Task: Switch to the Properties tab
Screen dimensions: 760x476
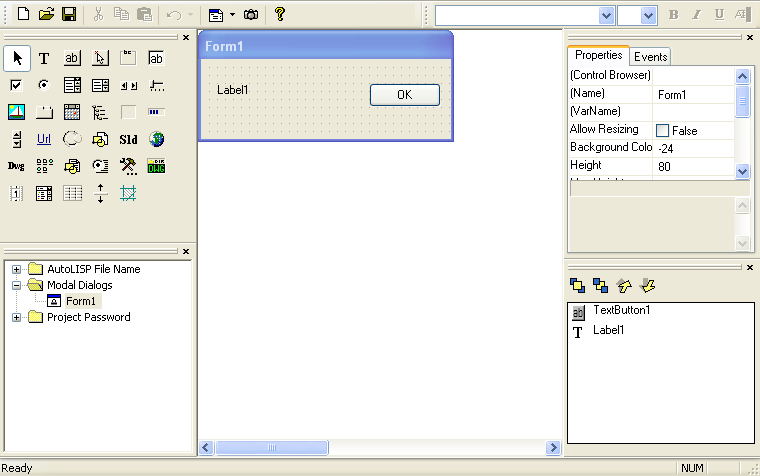Action: coord(599,55)
